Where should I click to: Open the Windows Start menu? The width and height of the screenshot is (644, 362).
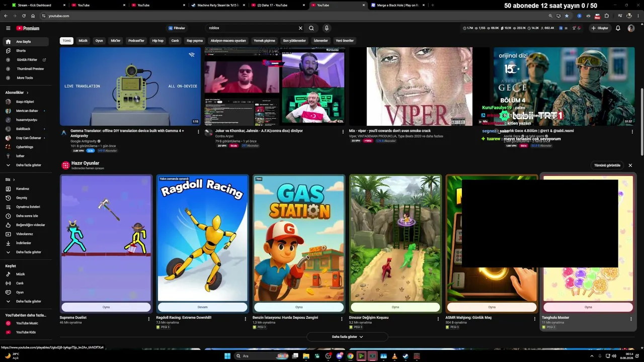227,356
